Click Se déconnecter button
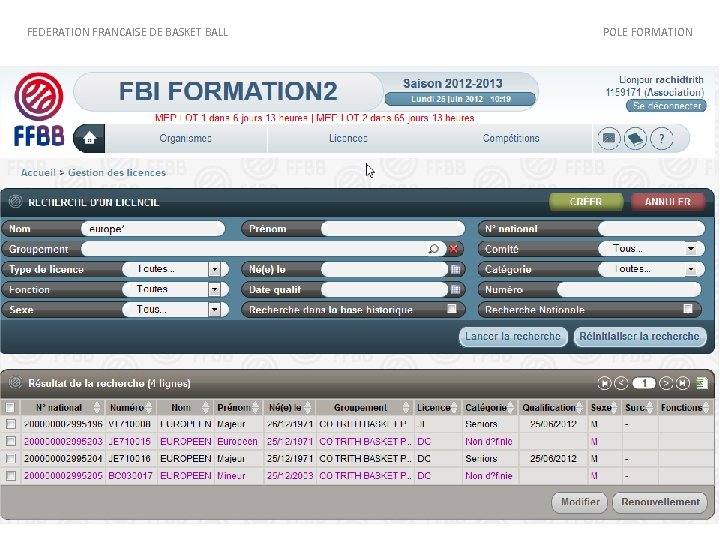720x540 pixels. [x=666, y=106]
